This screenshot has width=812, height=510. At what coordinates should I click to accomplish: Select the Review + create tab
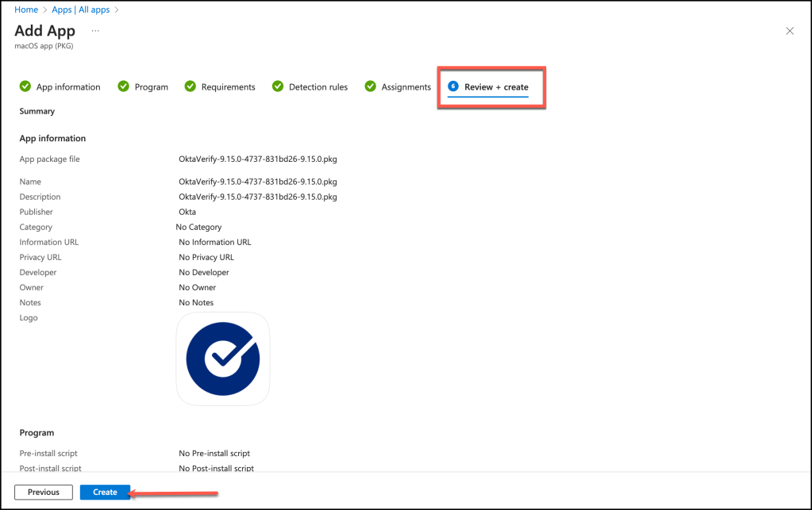click(496, 87)
